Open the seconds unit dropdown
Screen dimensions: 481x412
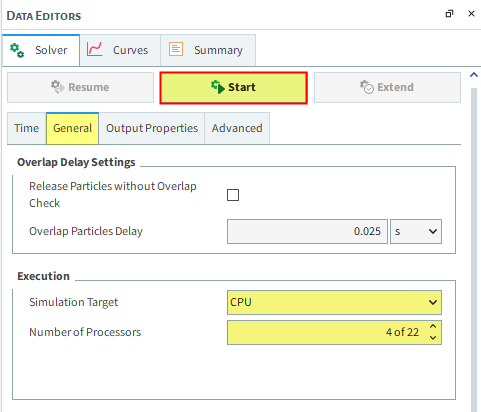coord(416,231)
